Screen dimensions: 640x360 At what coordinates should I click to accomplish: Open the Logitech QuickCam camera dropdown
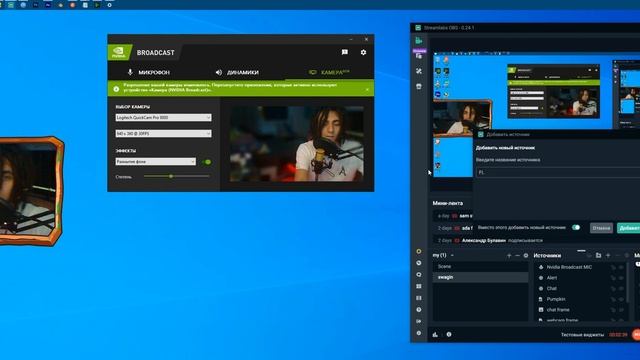tap(163, 118)
